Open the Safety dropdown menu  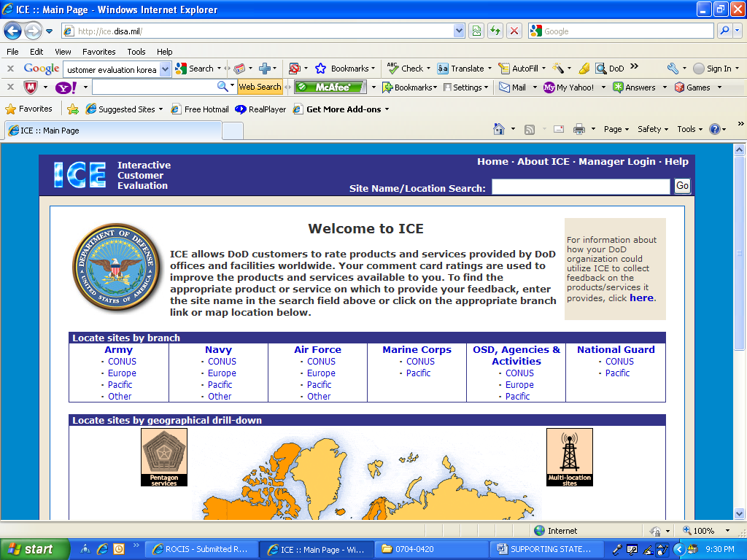653,129
